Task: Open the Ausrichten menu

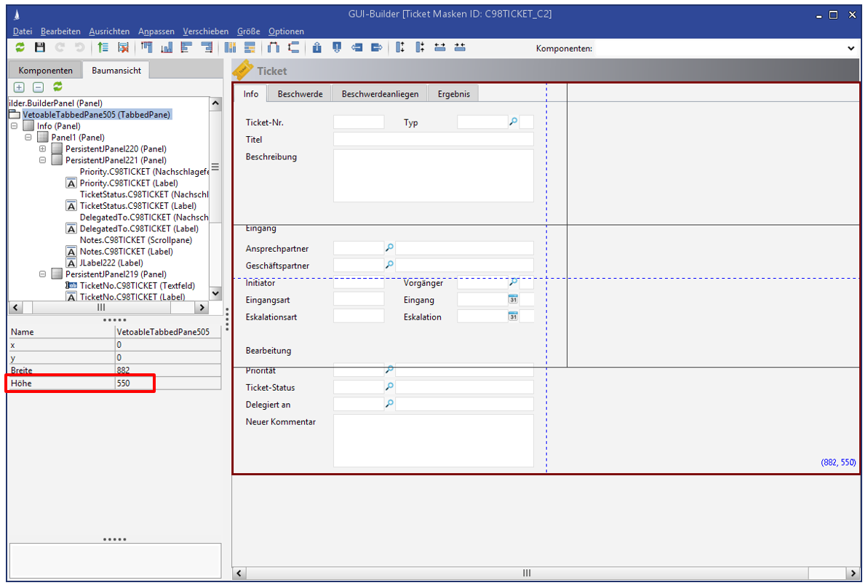Action: [x=109, y=31]
